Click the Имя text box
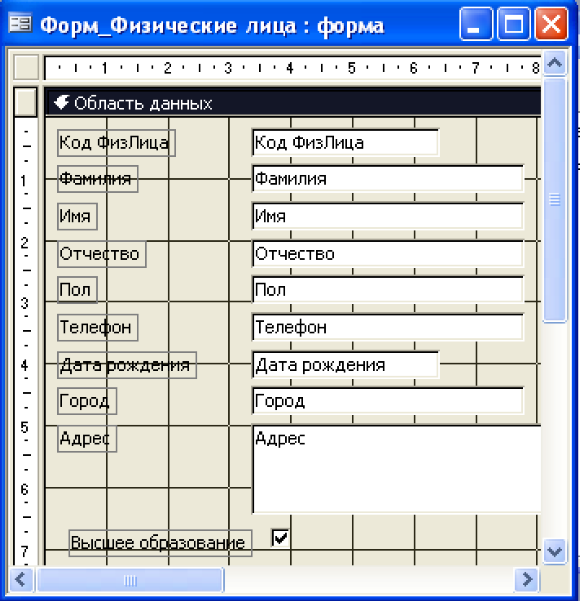The height and width of the screenshot is (601, 580). [388, 216]
